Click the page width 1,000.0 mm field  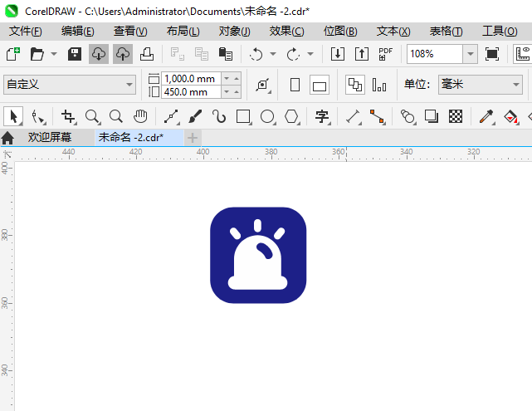191,79
